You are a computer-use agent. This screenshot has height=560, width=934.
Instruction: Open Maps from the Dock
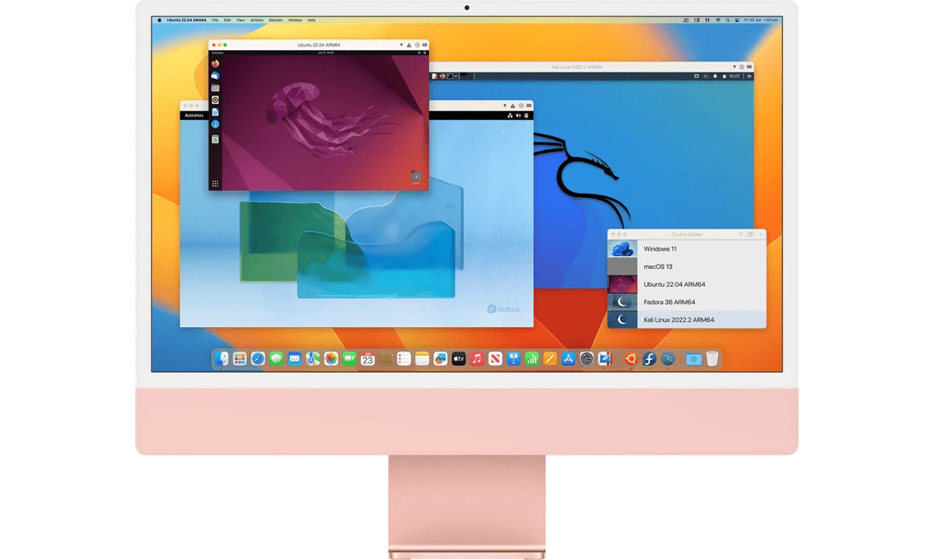[x=312, y=359]
